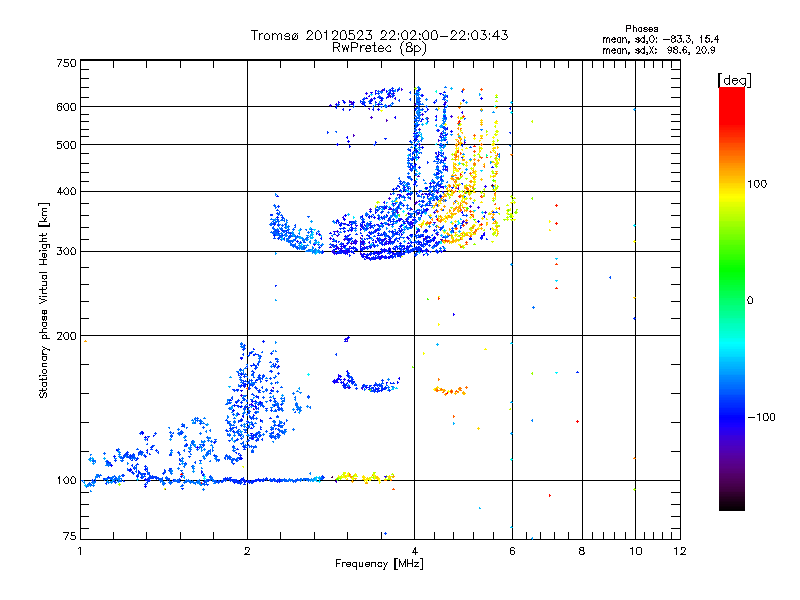
Task: Click the '[deg]' colorbar unit label
Action: 734,80
